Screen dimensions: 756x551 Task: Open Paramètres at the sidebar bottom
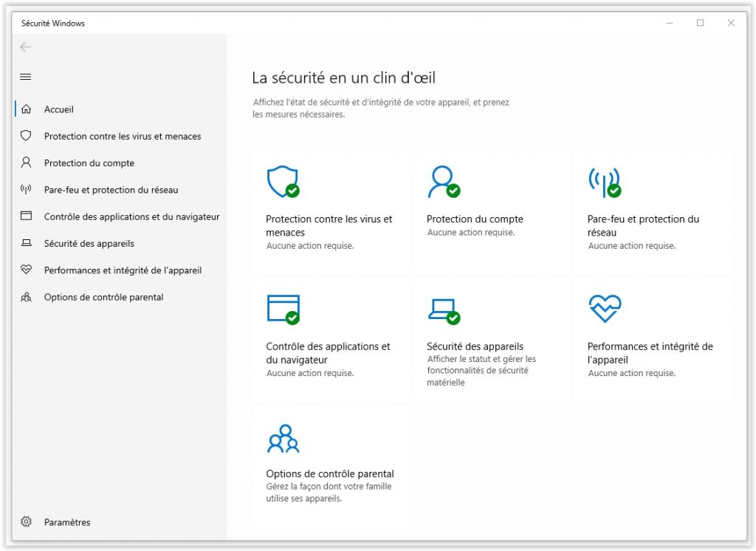(x=120, y=522)
